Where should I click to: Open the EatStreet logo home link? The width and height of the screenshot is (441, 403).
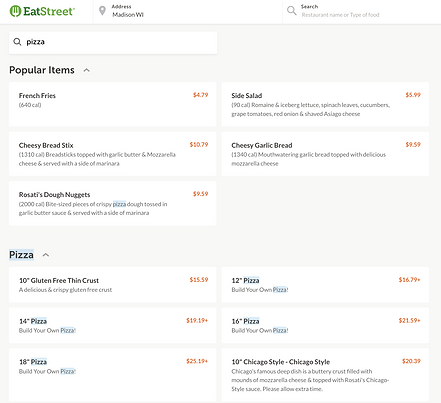[42, 11]
